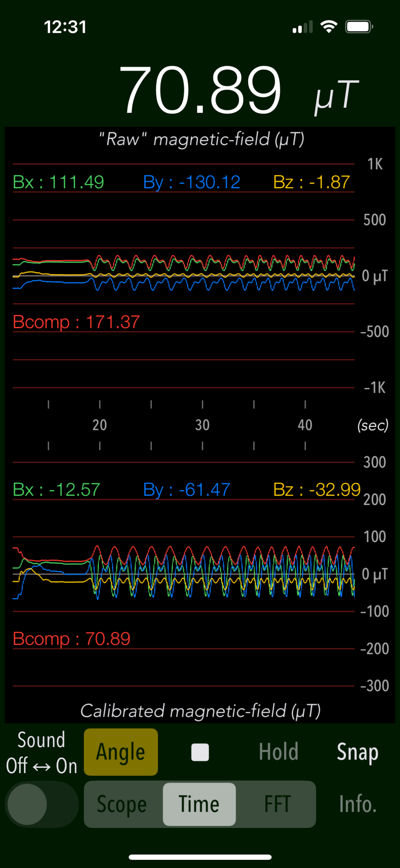Switch to the Scope tab
This screenshot has height=868, width=400.
pyautogui.click(x=122, y=805)
